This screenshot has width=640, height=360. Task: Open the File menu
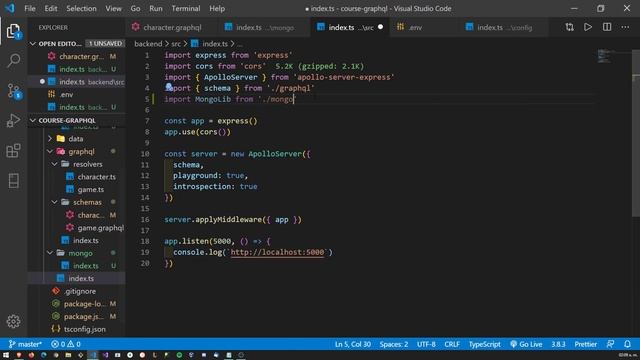(30, 8)
